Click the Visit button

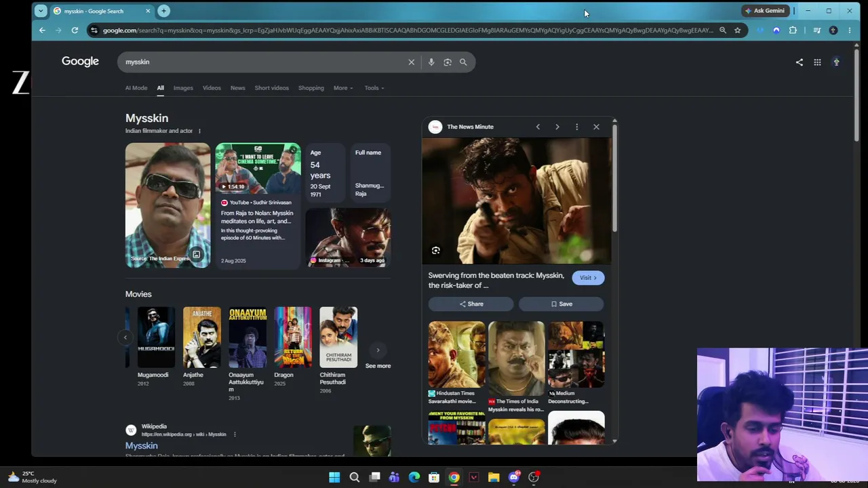click(x=588, y=278)
